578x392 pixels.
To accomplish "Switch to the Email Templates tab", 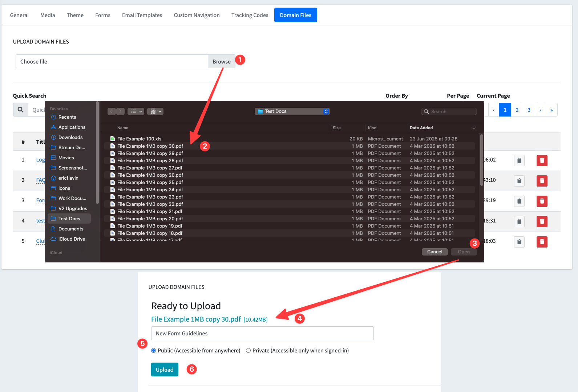I will [x=142, y=15].
